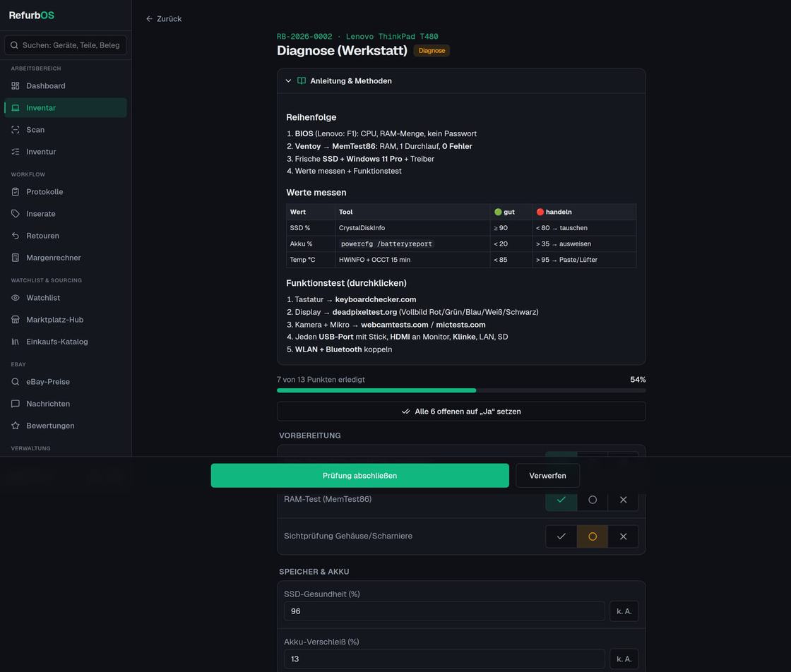The image size is (791, 672).
Task: Open the Dashboard grid icon
Action: pyautogui.click(x=15, y=85)
